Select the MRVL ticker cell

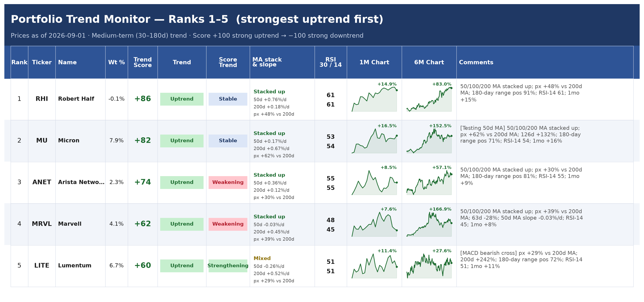tap(42, 224)
